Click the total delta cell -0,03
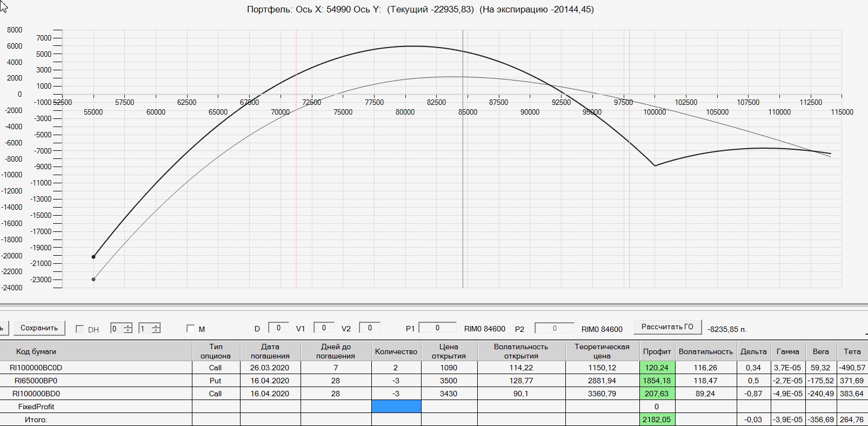Screen dimensions: 868x426 (753, 420)
